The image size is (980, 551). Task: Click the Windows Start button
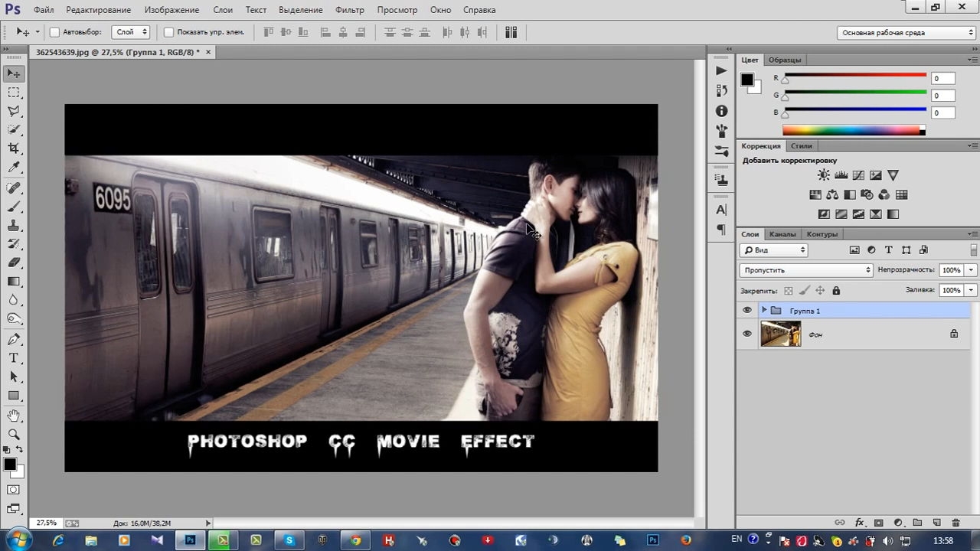point(18,540)
